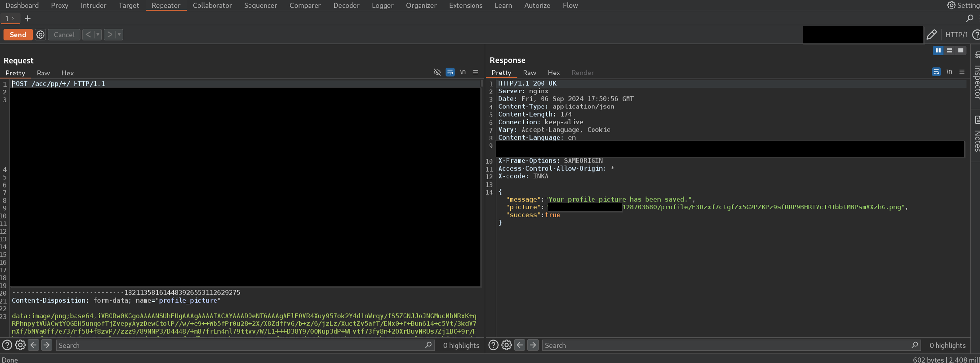The width and height of the screenshot is (980, 363).
Task: Switch to combined tabbed layout
Action: pyautogui.click(x=961, y=50)
